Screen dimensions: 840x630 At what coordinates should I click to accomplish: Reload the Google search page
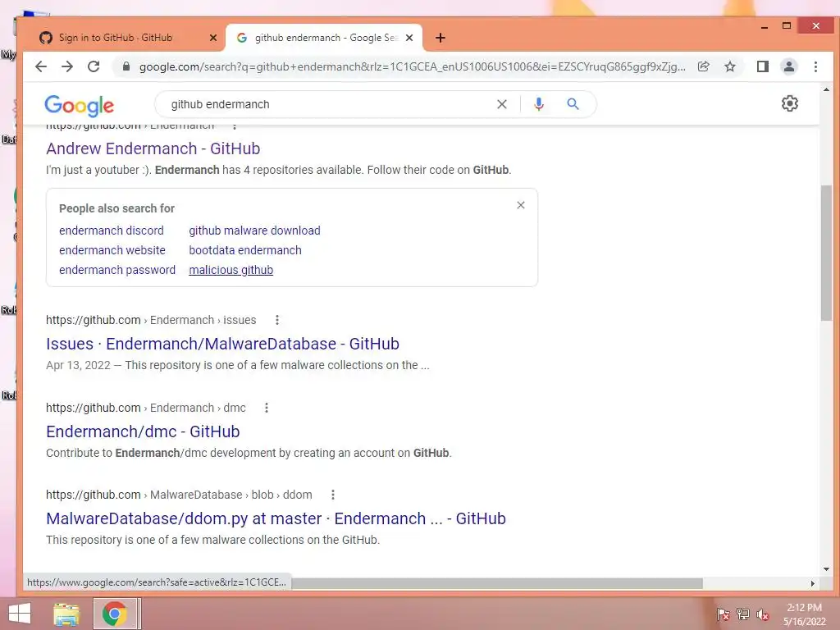[x=94, y=66]
